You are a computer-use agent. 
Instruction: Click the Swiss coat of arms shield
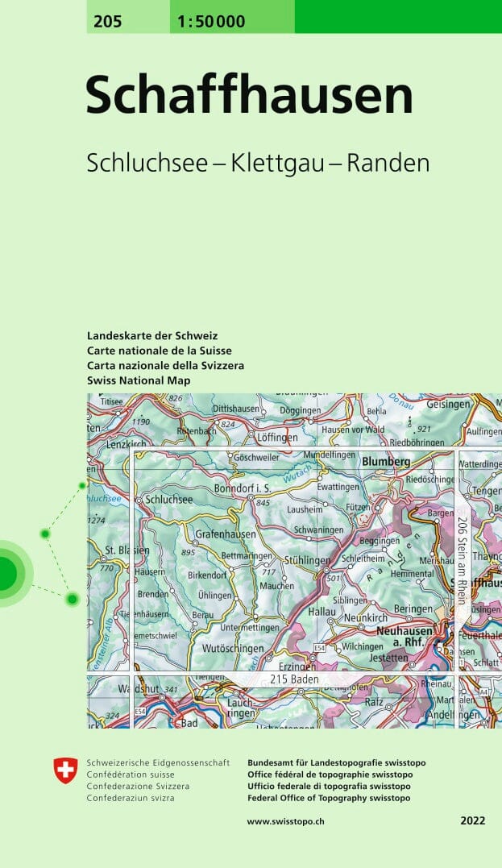(65, 770)
